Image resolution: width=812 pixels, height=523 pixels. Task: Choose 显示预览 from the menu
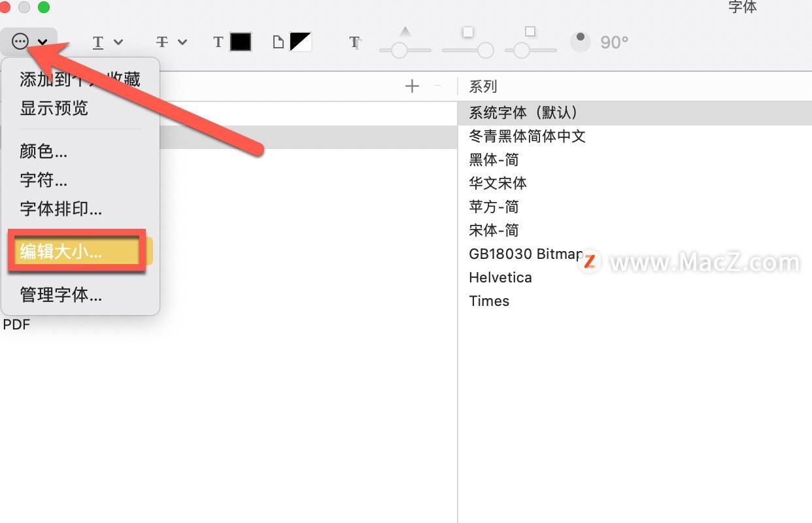click(54, 109)
